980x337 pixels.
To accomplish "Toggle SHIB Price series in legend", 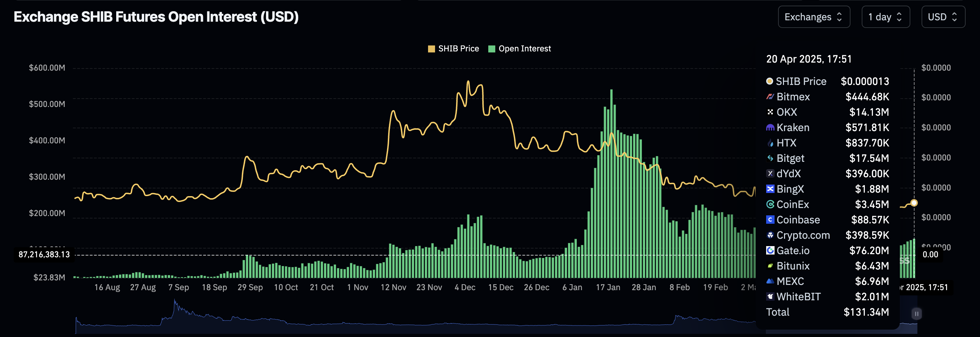I will pyautogui.click(x=458, y=49).
